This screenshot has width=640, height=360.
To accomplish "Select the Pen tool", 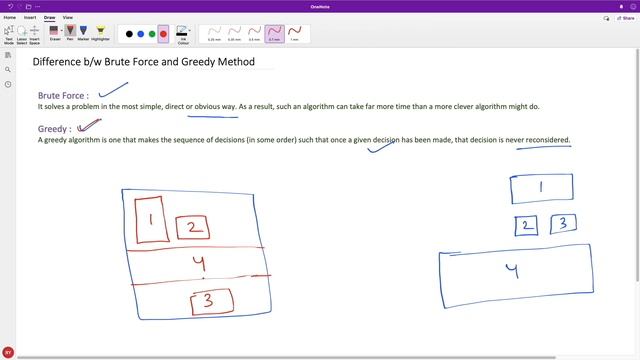I will coord(70,33).
